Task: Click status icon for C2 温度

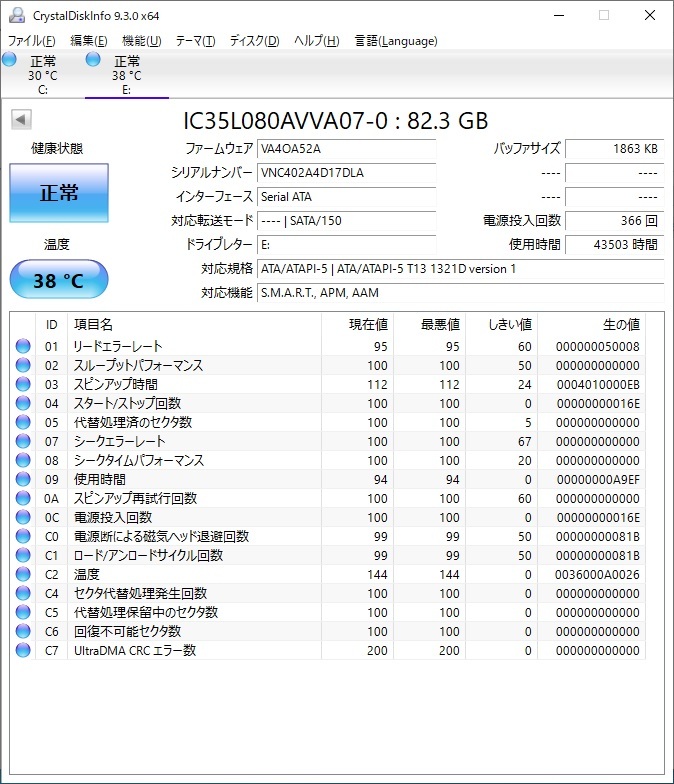Action: pyautogui.click(x=23, y=574)
